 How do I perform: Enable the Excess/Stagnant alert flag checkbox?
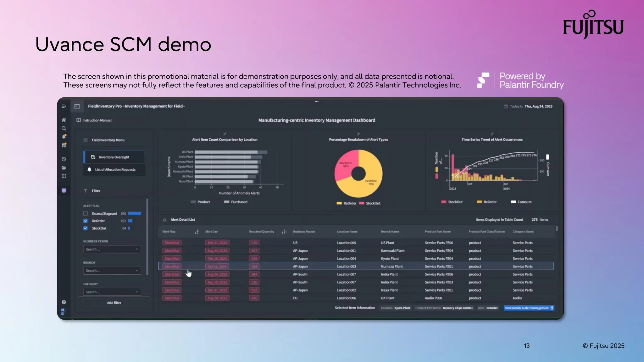(x=85, y=213)
